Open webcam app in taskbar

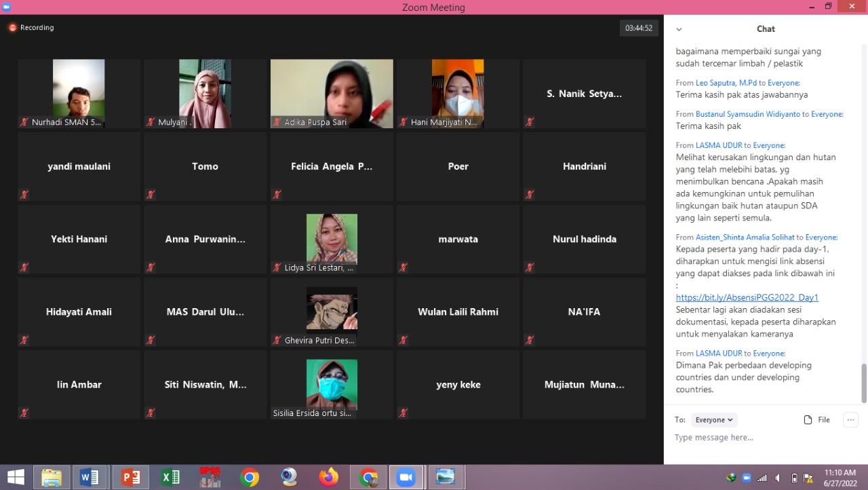289,478
